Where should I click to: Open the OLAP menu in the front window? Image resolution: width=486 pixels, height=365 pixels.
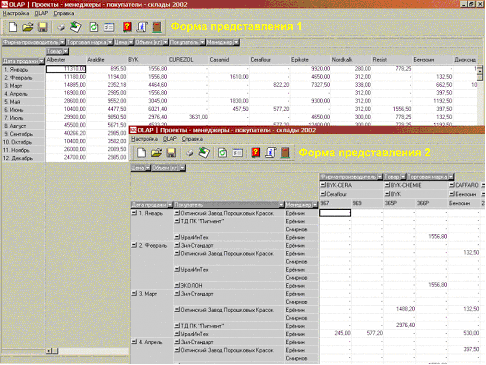click(170, 139)
